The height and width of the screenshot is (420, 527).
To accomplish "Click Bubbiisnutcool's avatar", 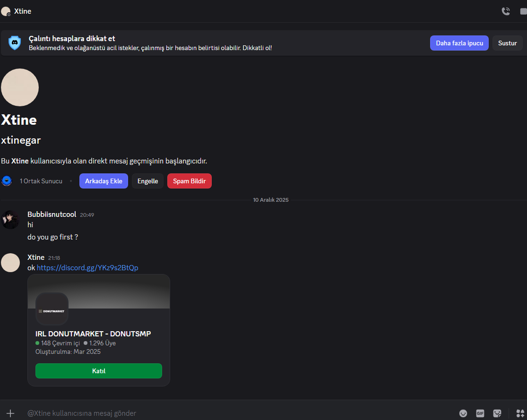I will (x=10, y=220).
